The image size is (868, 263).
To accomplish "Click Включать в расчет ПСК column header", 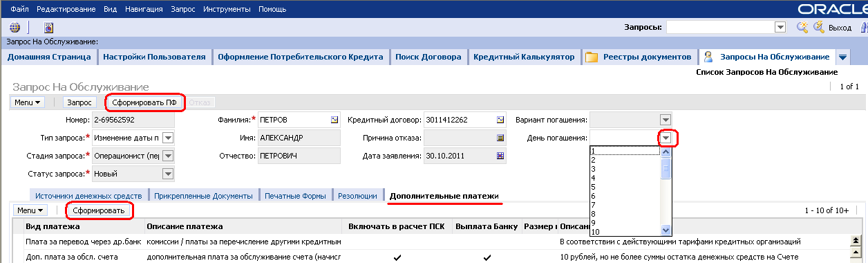I will pyautogui.click(x=397, y=226).
